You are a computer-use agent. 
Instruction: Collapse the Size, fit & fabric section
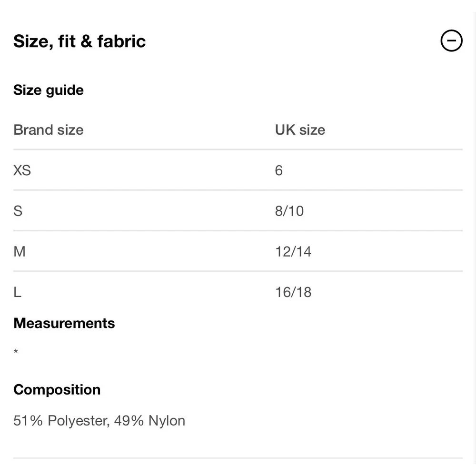point(451,41)
